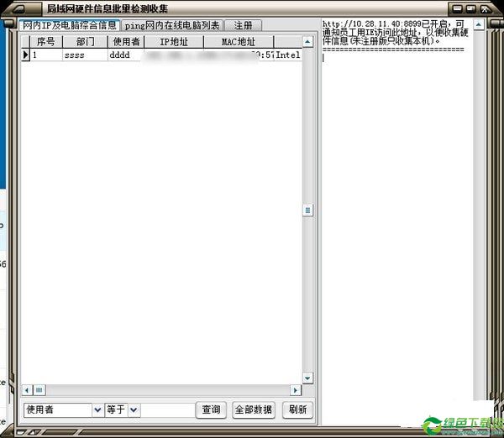Open the 使用者 field dropdown
504x438 pixels.
(97, 409)
